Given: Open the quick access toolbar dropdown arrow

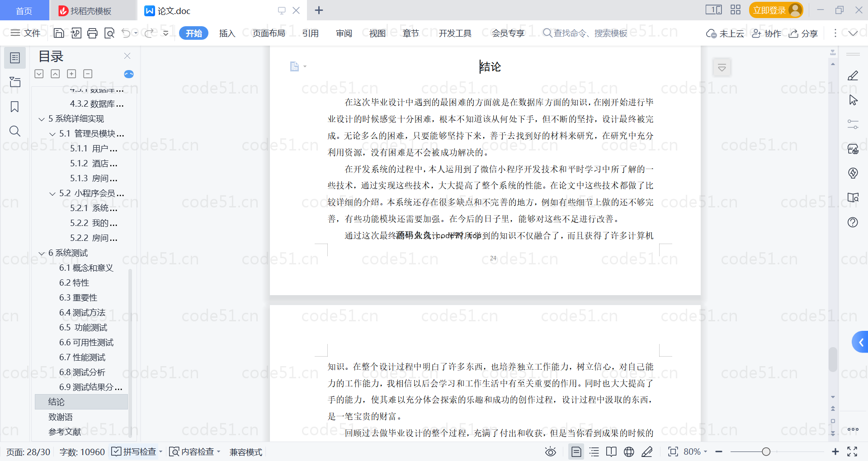Looking at the screenshot, I should pos(166,33).
